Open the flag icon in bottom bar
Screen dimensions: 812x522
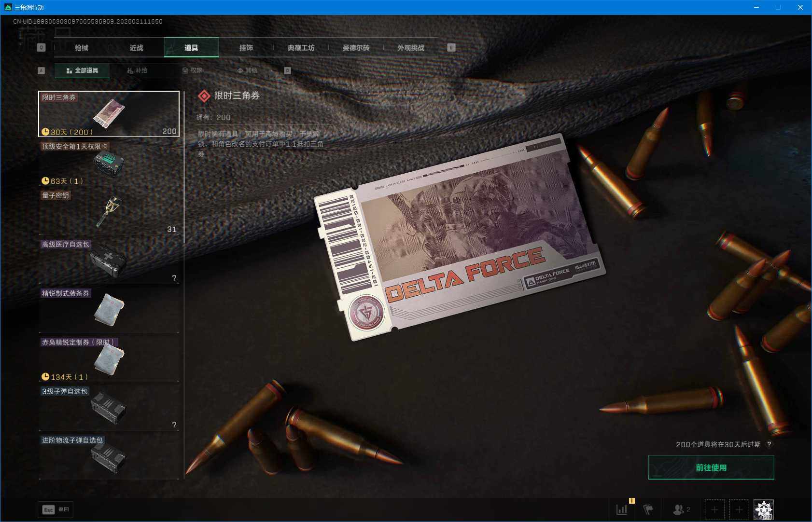[x=648, y=509]
